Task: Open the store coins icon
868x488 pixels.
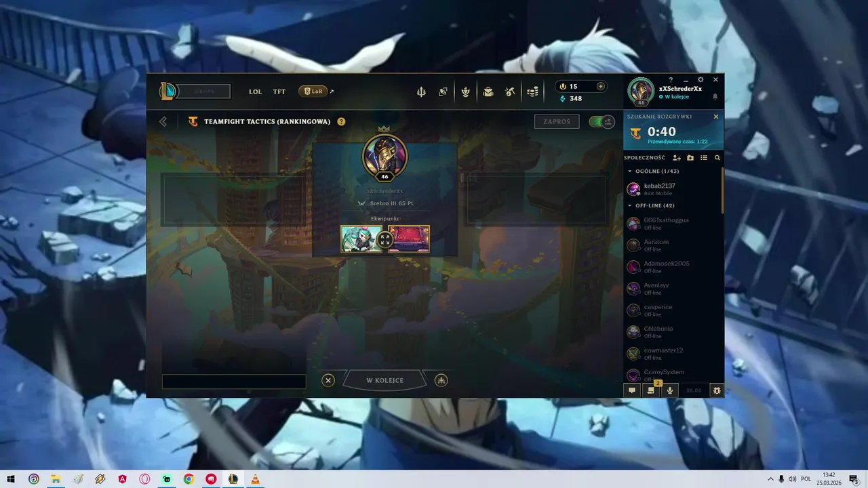Action: 533,91
